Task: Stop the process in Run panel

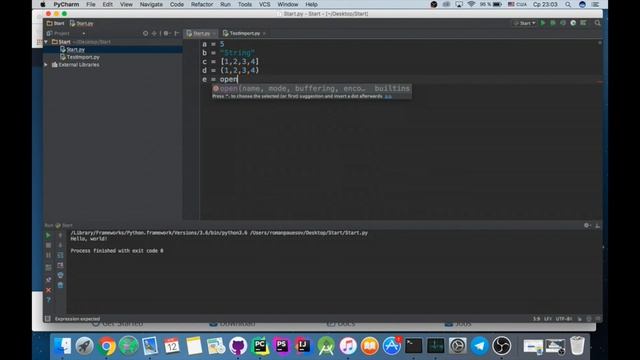Action: 48,245
